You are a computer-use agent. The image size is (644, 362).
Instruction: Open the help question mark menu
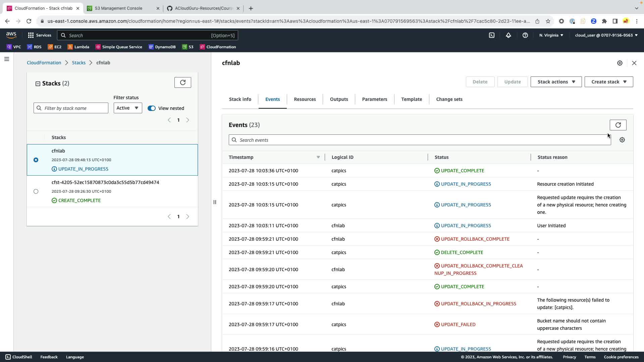[525, 35]
